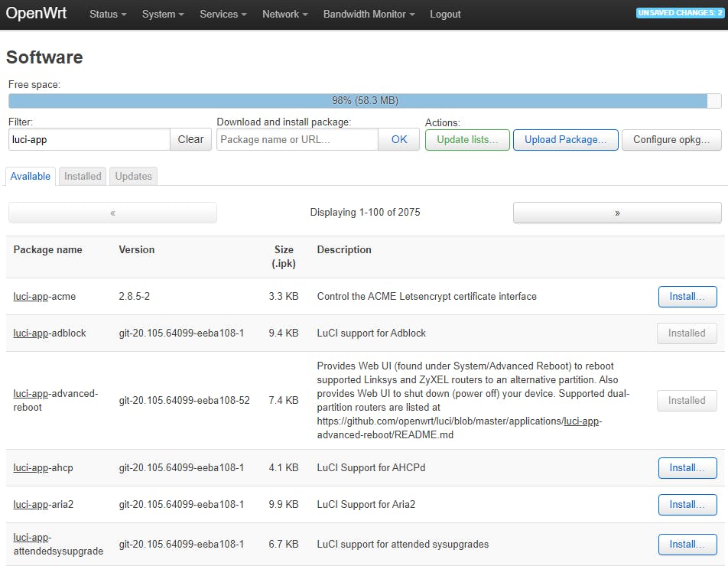Focus the Package name or URL field
This screenshot has width=728, height=566.
click(297, 139)
